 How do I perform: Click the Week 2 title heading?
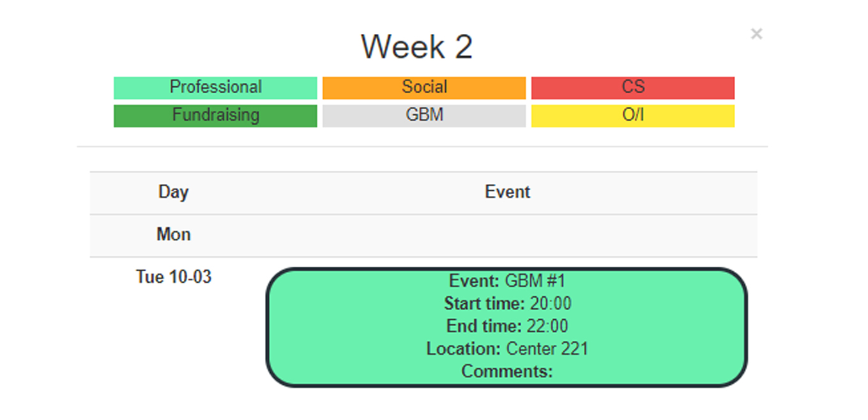point(416,47)
